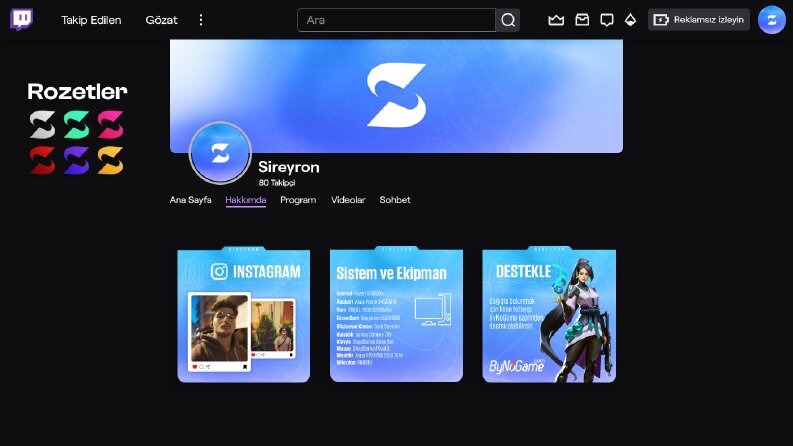Screen dimensions: 793x446
Task: Select the purple S badge
Action: click(x=76, y=160)
